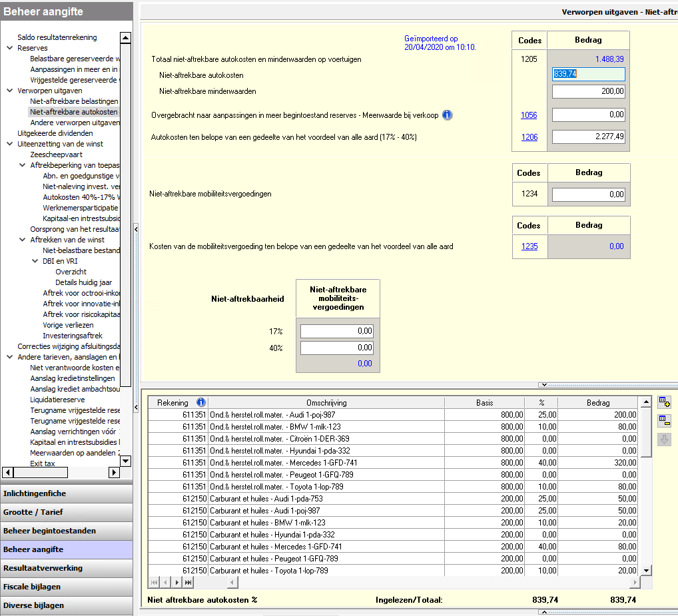Open code 1056 link
Screen dimensions: 678x616
529,115
